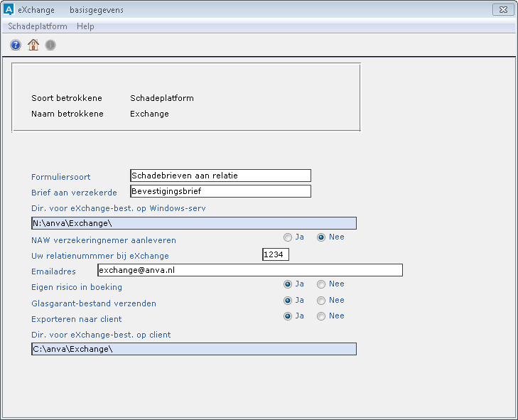
Task: Click the Formuliersoort field
Action: [x=220, y=176]
